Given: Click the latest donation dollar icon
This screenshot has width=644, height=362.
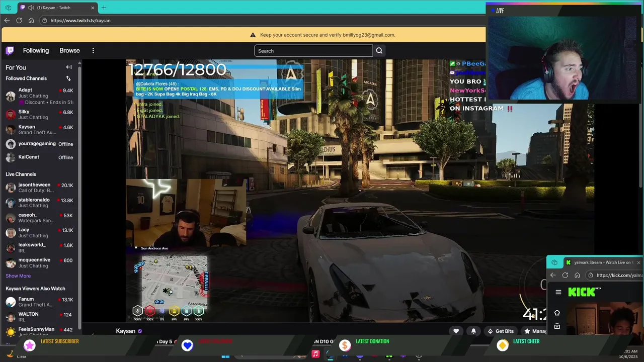Looking at the screenshot, I should tap(345, 345).
